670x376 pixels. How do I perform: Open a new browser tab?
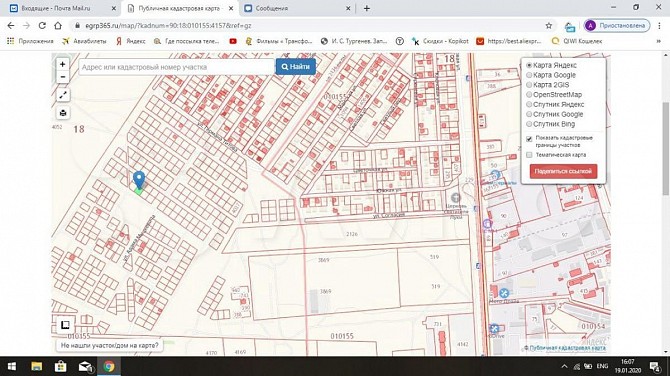[367, 8]
